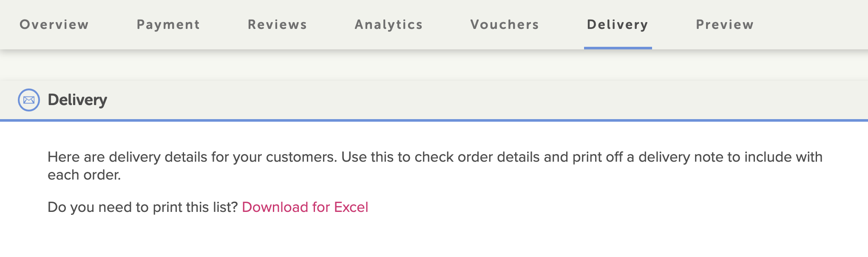
Task: Click the 'Do you need to print this list?' text
Action: pos(142,207)
